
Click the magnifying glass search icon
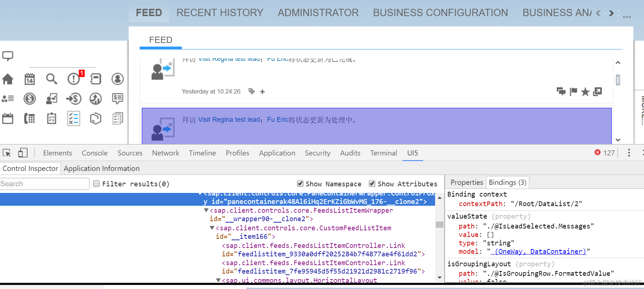(x=52, y=79)
